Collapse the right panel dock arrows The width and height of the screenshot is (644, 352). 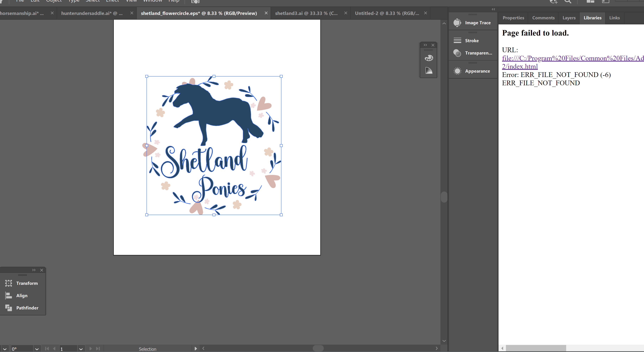(493, 9)
